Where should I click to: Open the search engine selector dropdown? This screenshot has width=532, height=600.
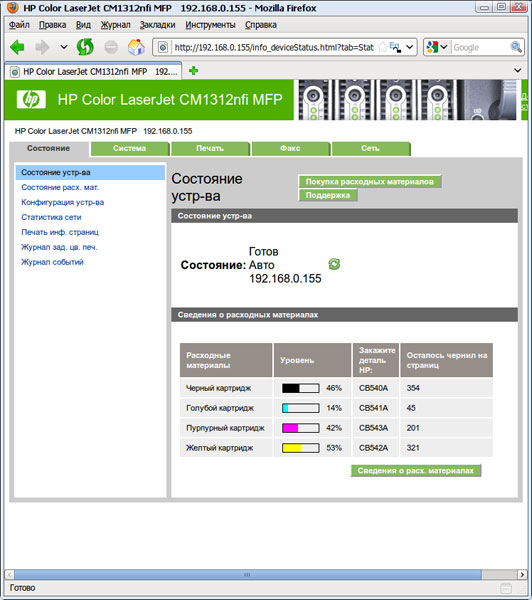pos(437,47)
